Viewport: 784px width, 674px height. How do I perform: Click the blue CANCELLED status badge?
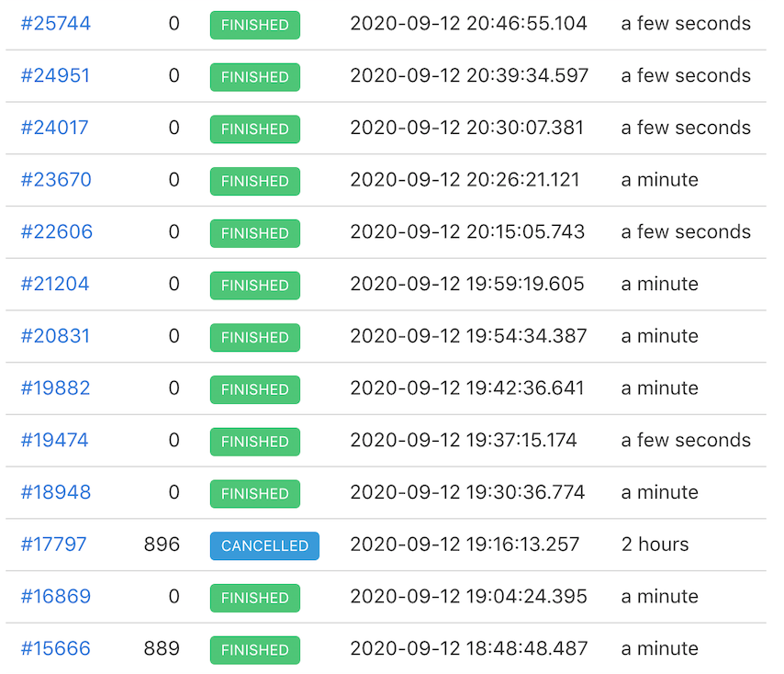(x=264, y=545)
